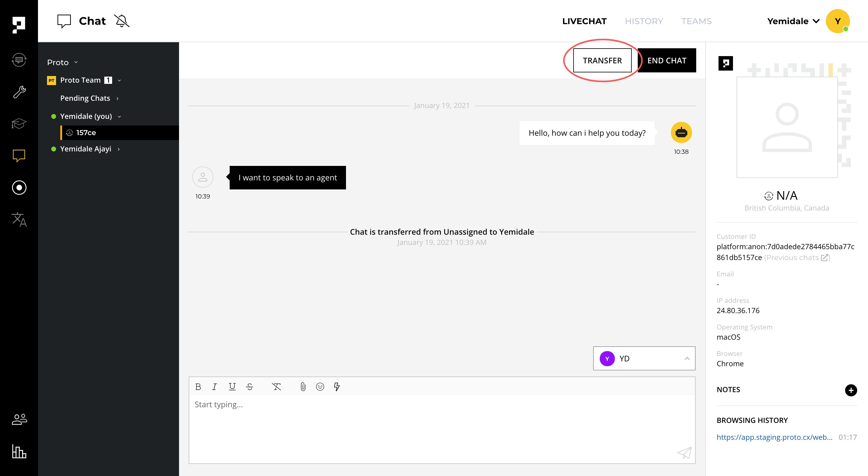Viewport: 868px width, 476px height.
Task: Click the IP address 24.80.36.176
Action: click(x=738, y=311)
